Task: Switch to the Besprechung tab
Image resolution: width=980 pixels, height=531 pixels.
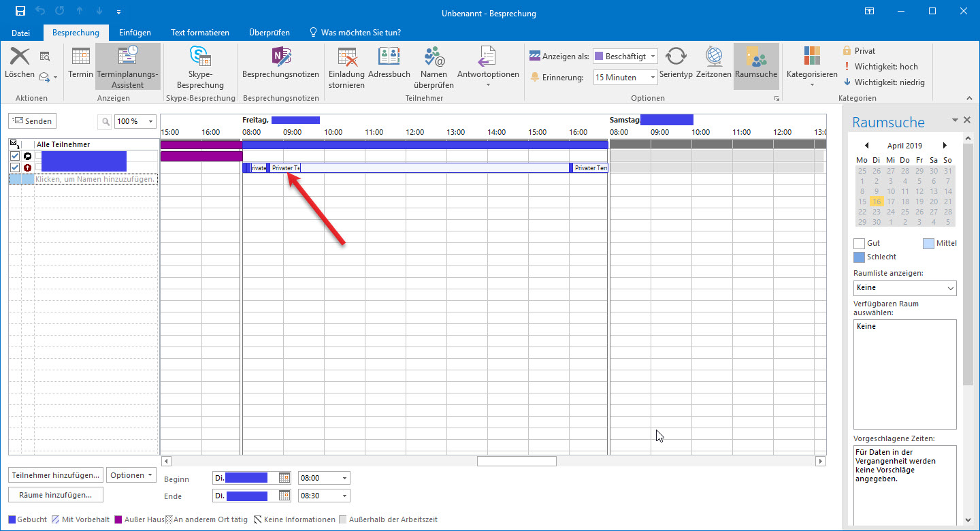Action: coord(76,32)
